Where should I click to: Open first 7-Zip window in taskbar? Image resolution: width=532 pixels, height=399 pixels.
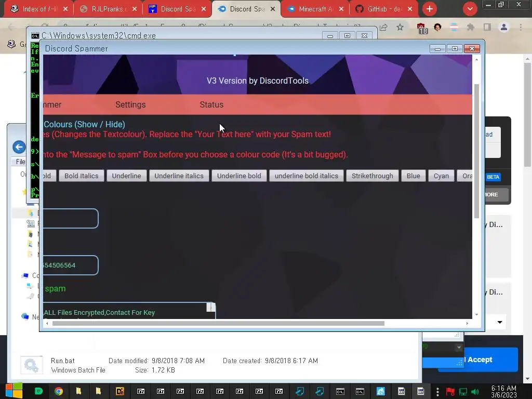140,391
